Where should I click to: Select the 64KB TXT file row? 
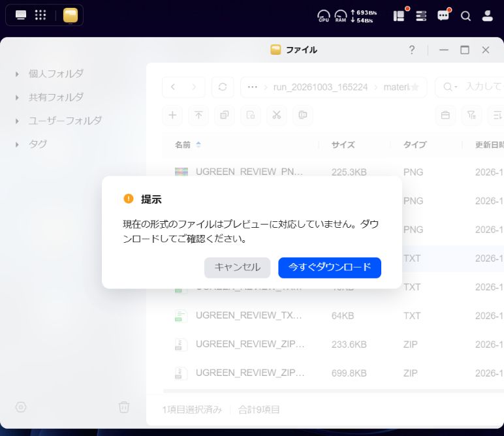[334, 315]
